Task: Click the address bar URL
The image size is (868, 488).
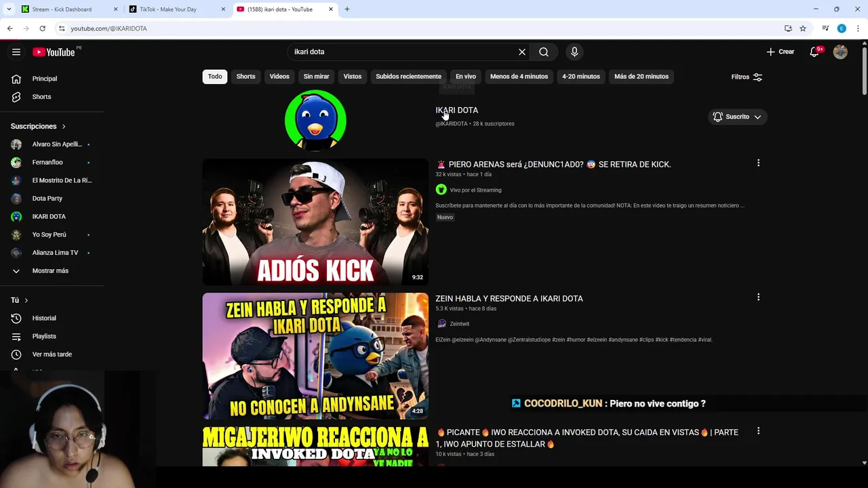Action: pos(108,28)
